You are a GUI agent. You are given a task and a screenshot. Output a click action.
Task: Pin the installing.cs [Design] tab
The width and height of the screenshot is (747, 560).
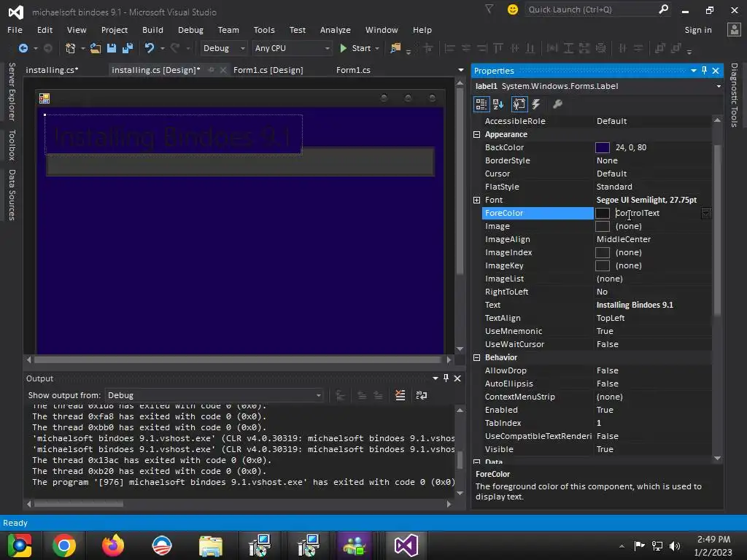211,70
